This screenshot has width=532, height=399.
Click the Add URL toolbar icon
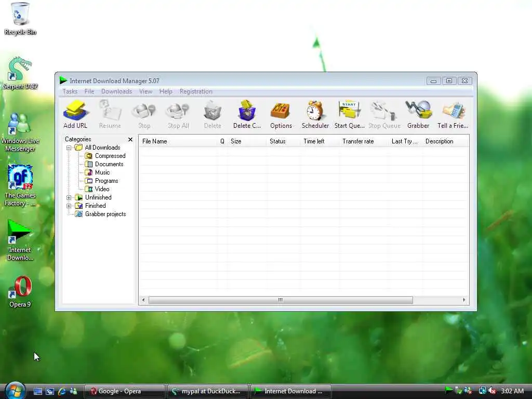(x=75, y=114)
